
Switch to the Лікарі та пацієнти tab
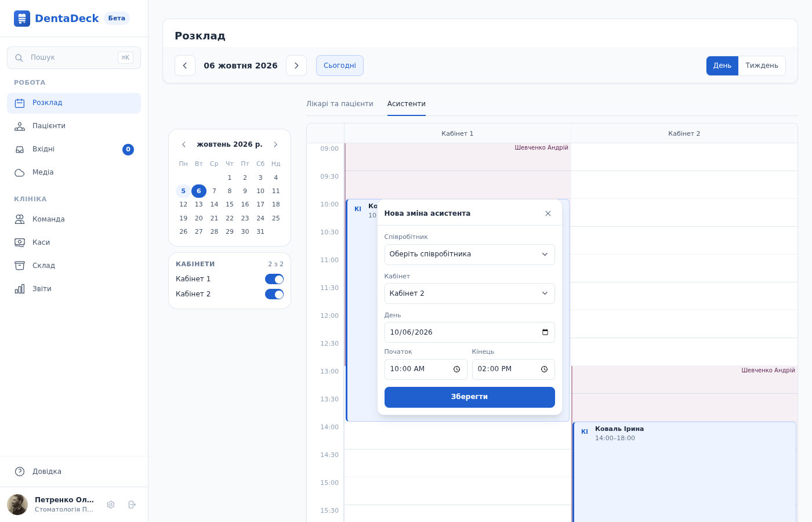click(x=340, y=104)
